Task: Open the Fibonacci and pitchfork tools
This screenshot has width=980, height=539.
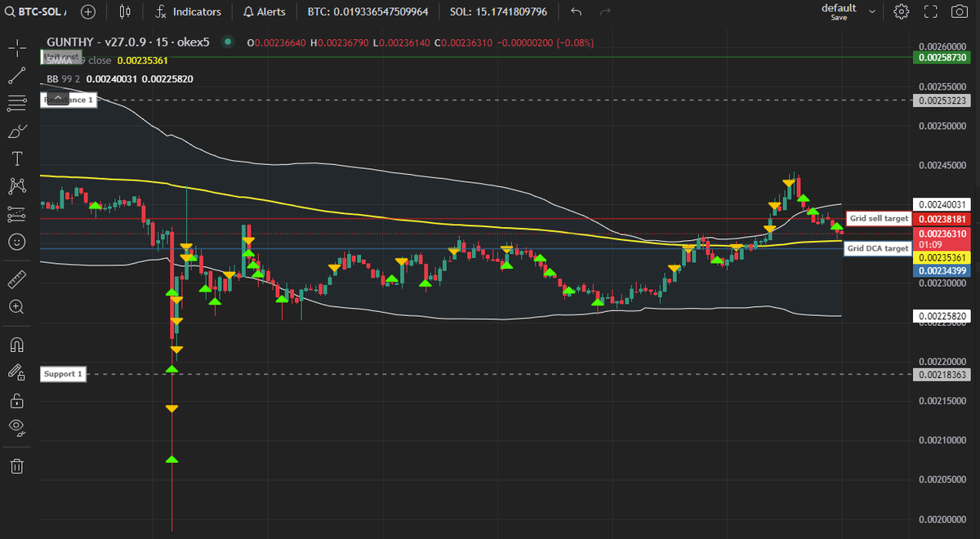Action: [17, 104]
